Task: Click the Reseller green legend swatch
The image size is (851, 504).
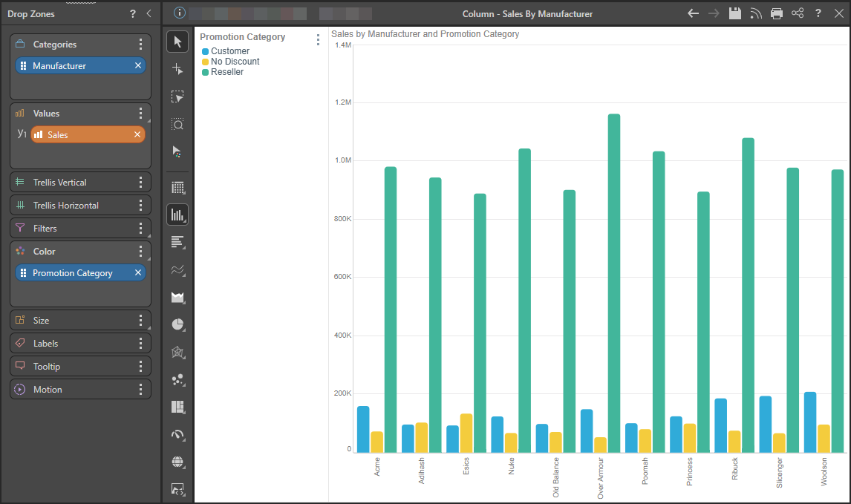Action: click(205, 72)
